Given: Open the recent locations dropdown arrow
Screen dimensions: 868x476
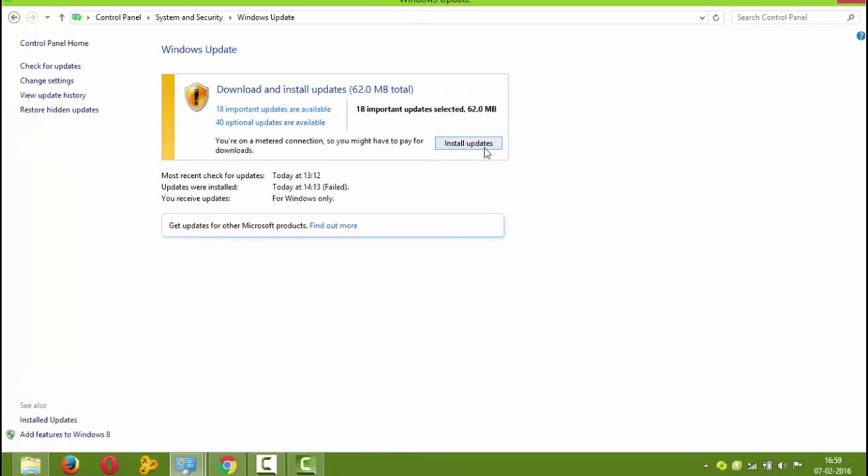Looking at the screenshot, I should click(47, 17).
